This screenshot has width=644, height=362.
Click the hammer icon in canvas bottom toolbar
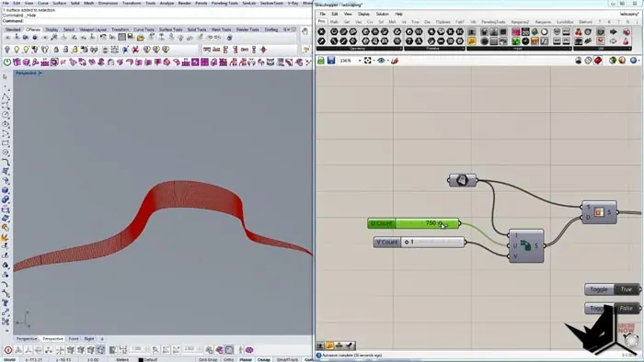coord(350,345)
